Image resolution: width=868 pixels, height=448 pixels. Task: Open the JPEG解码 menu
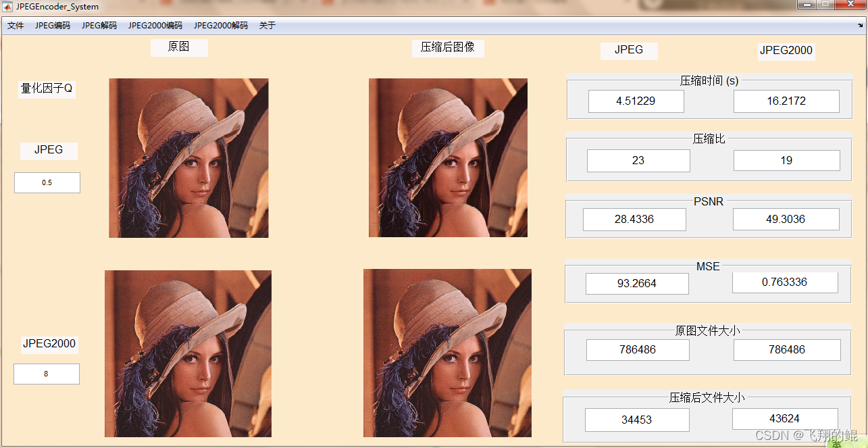tap(99, 26)
